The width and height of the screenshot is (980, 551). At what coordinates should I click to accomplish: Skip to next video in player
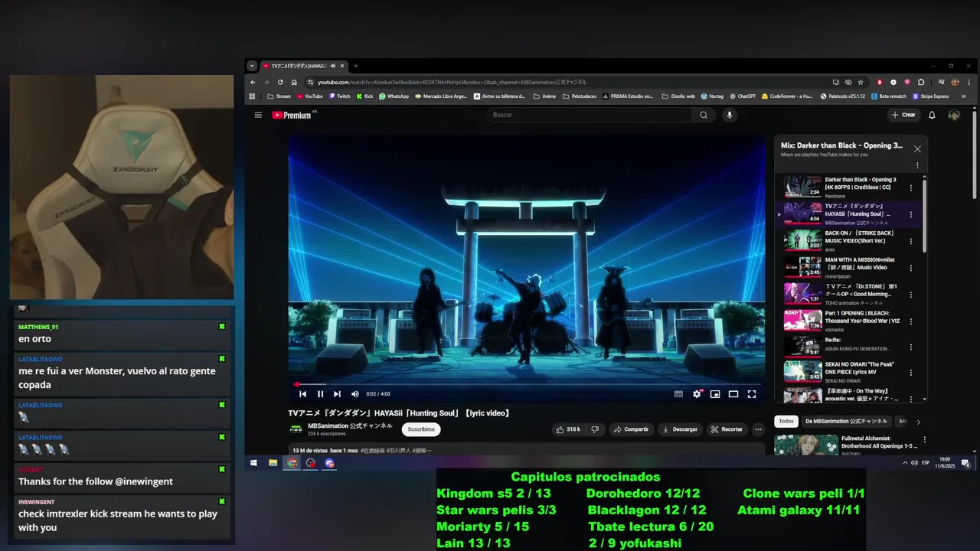tap(338, 394)
